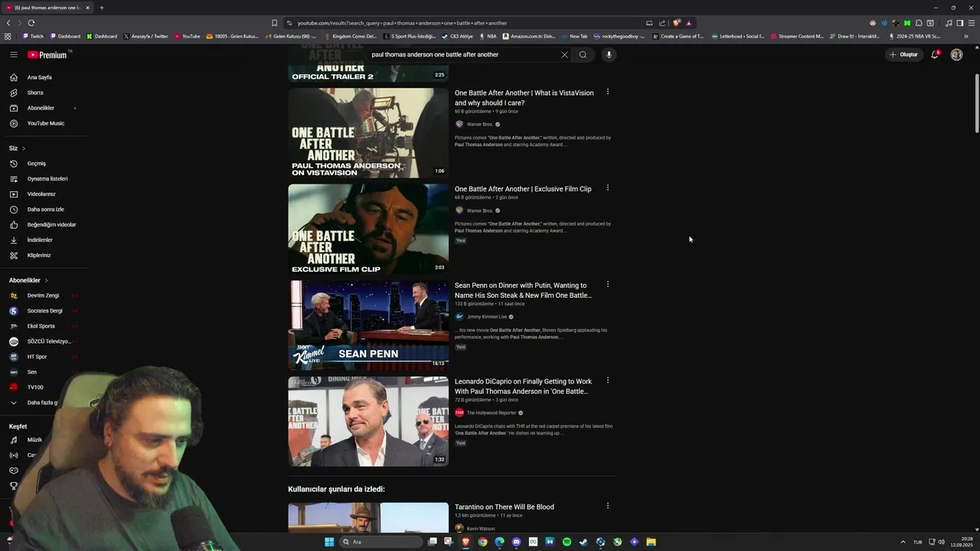Image resolution: width=980 pixels, height=551 pixels.
Task: Expand Daha fazla göster subscriptions
Action: 41,403
